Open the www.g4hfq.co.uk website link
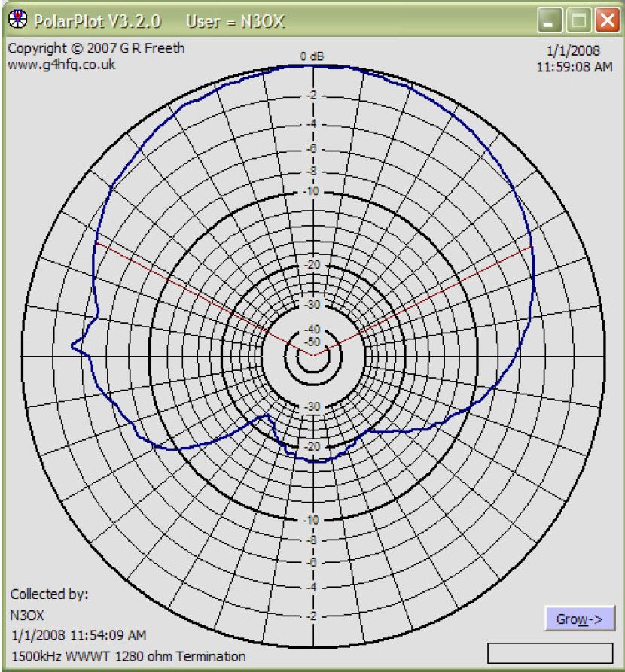Screen dimensions: 625x672 pyautogui.click(x=61, y=65)
